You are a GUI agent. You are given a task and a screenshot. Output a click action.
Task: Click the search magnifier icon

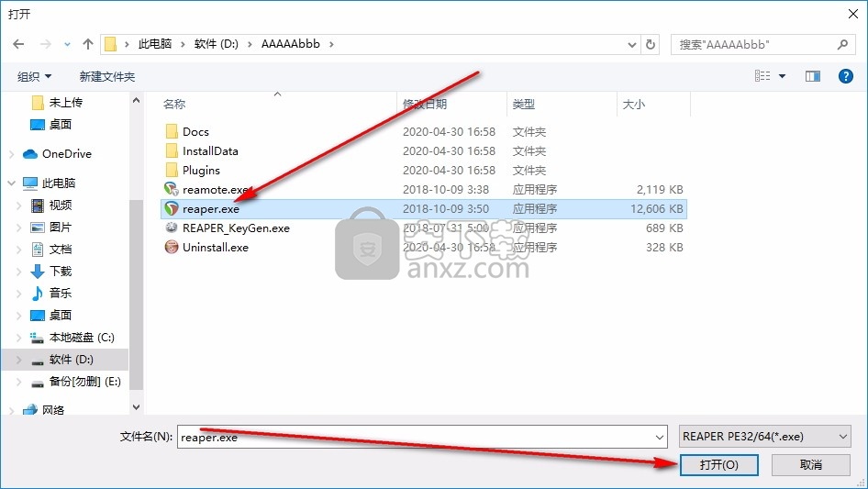tap(842, 44)
